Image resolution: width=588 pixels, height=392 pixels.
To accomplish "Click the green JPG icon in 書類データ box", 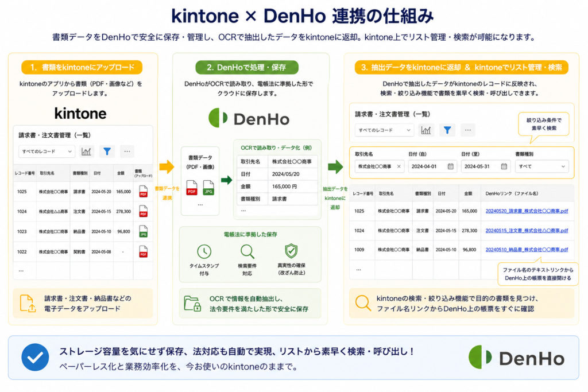I will pyautogui.click(x=208, y=187).
